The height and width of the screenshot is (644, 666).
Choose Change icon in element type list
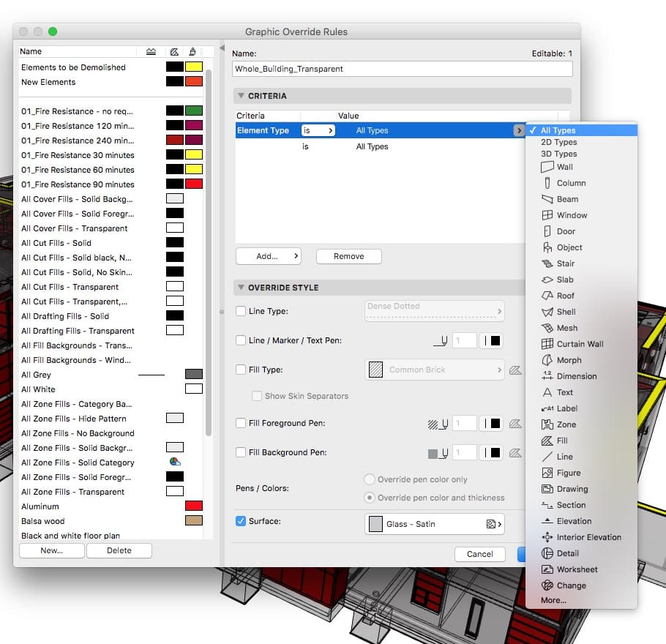click(547, 585)
